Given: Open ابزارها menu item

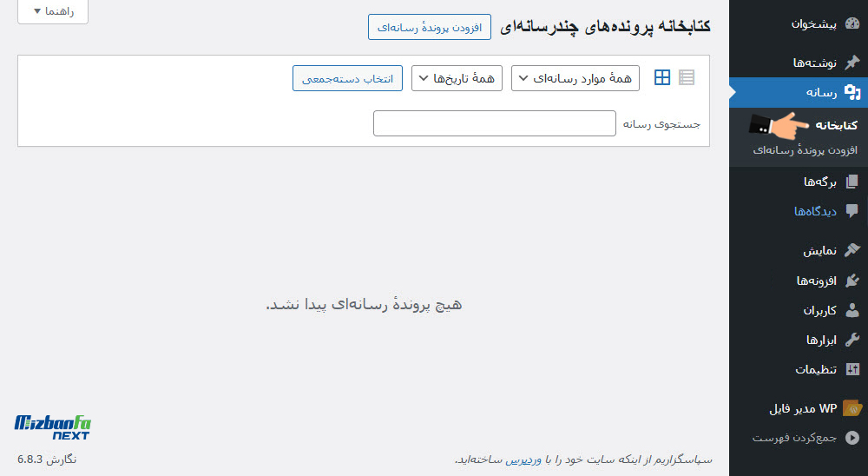Looking at the screenshot, I should (821, 340).
